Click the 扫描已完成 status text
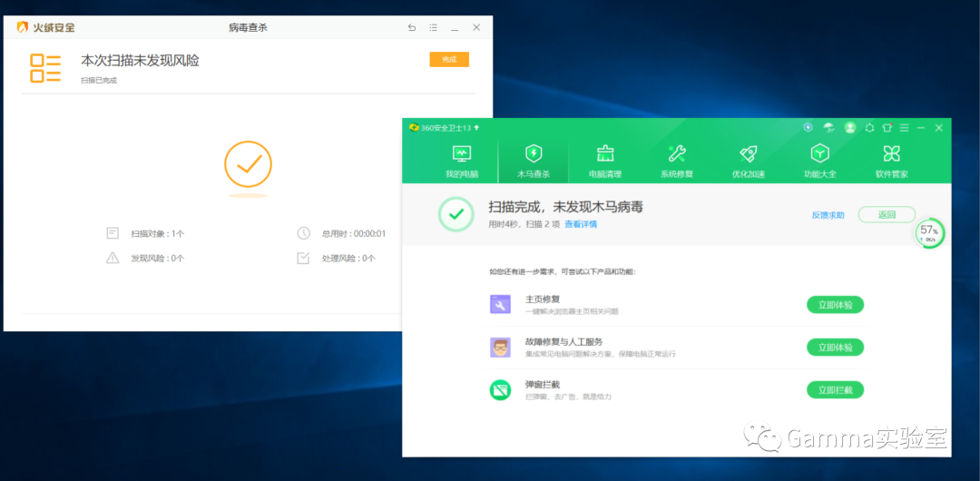The height and width of the screenshot is (481, 980). point(99,81)
